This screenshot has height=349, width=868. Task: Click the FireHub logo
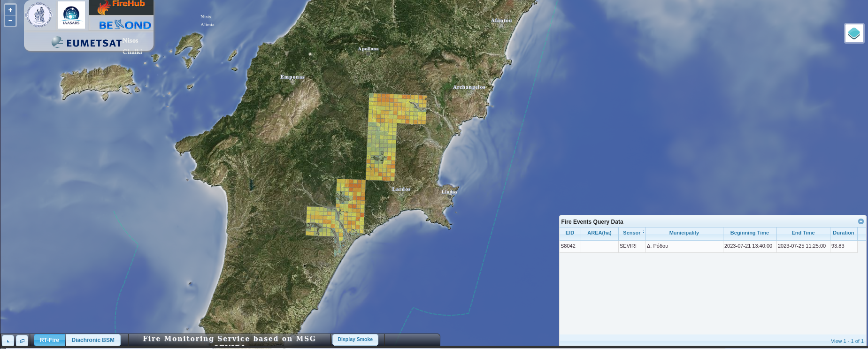coord(121,7)
